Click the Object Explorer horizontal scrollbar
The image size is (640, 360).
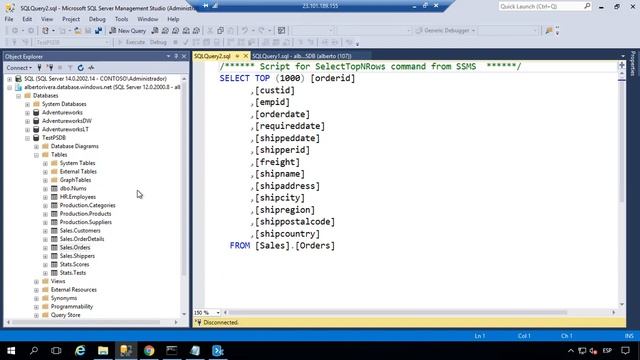86,322
